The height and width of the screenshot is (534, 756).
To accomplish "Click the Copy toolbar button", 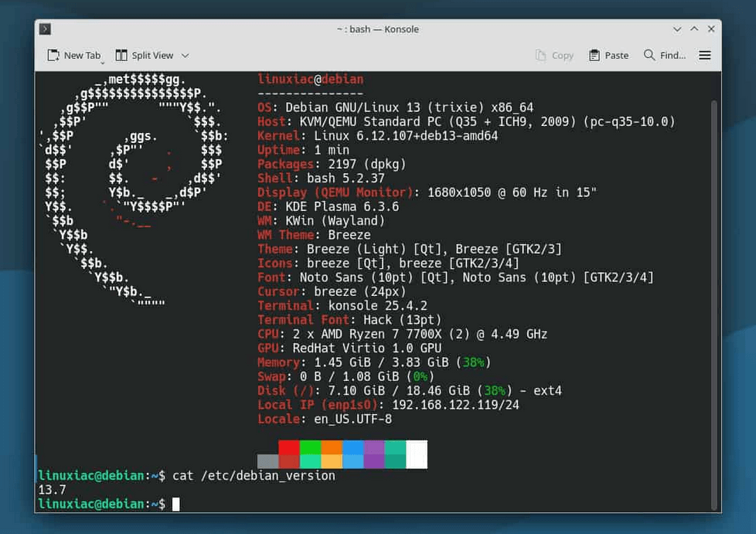I will coord(554,56).
